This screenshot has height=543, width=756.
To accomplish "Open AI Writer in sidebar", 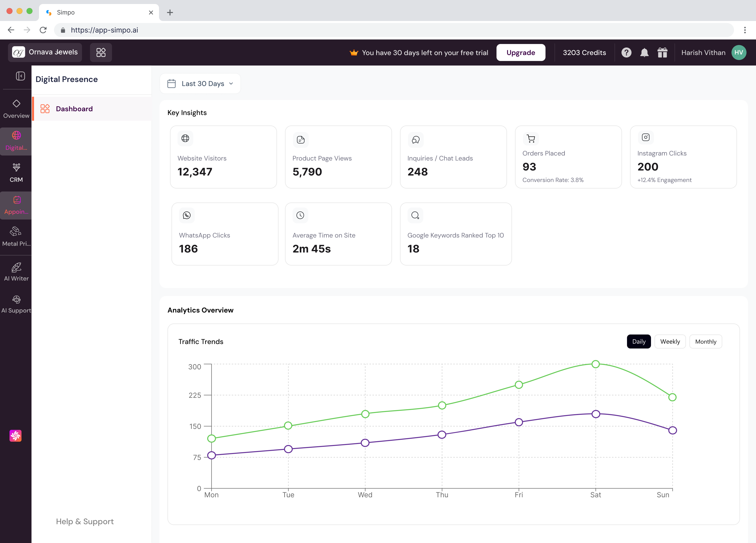I will click(x=16, y=272).
